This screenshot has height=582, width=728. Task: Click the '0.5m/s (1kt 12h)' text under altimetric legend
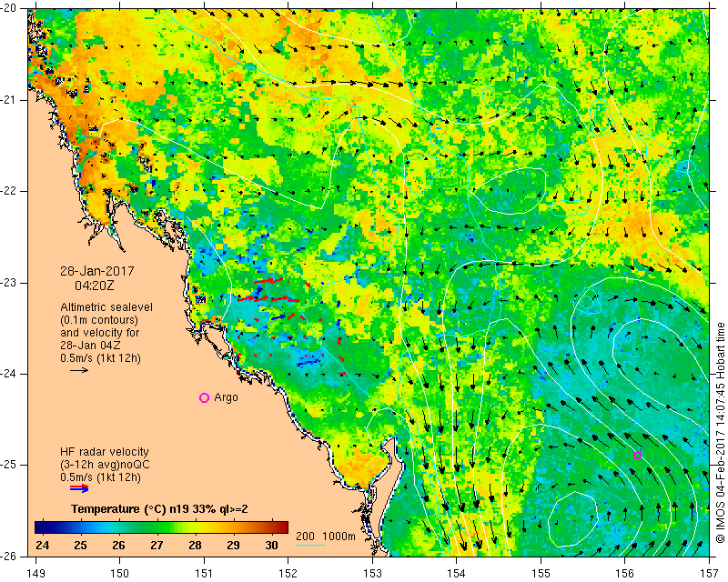100,358
